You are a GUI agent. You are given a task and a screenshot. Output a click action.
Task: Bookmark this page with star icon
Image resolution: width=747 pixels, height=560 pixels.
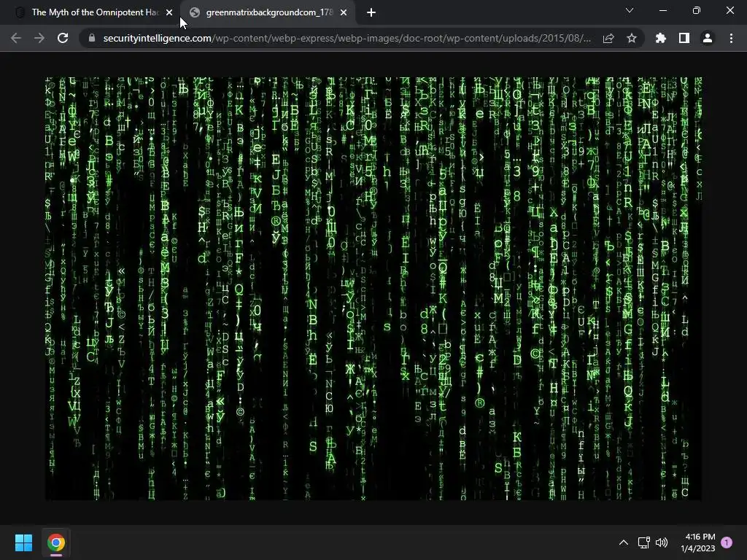coord(632,38)
